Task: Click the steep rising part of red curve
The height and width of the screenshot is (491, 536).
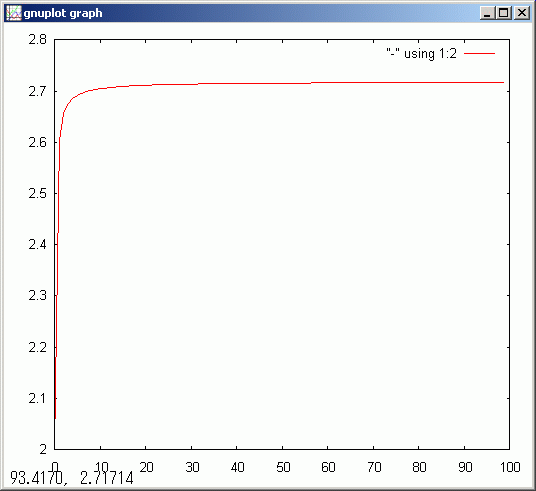Action: click(58, 239)
